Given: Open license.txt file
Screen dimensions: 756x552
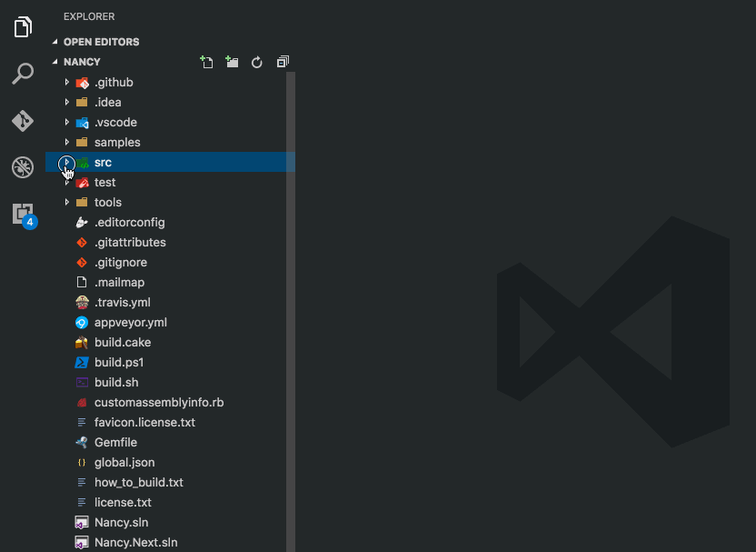Looking at the screenshot, I should click(123, 503).
